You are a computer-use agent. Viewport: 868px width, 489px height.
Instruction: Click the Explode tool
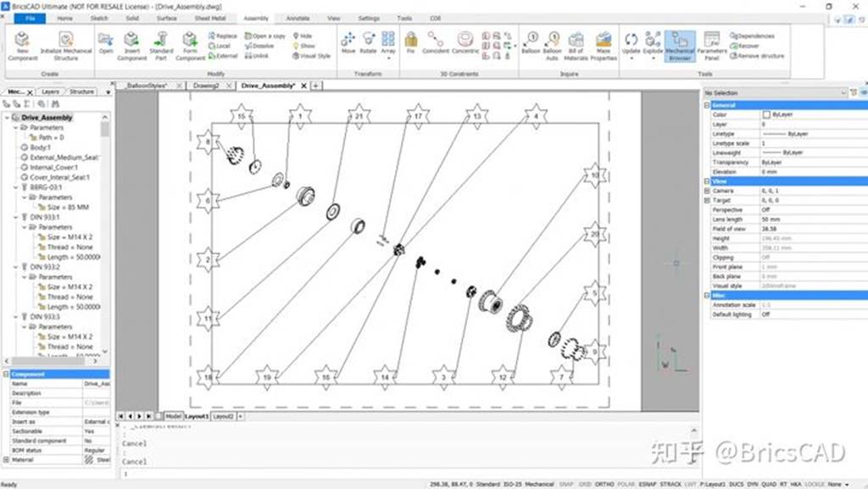click(x=653, y=44)
